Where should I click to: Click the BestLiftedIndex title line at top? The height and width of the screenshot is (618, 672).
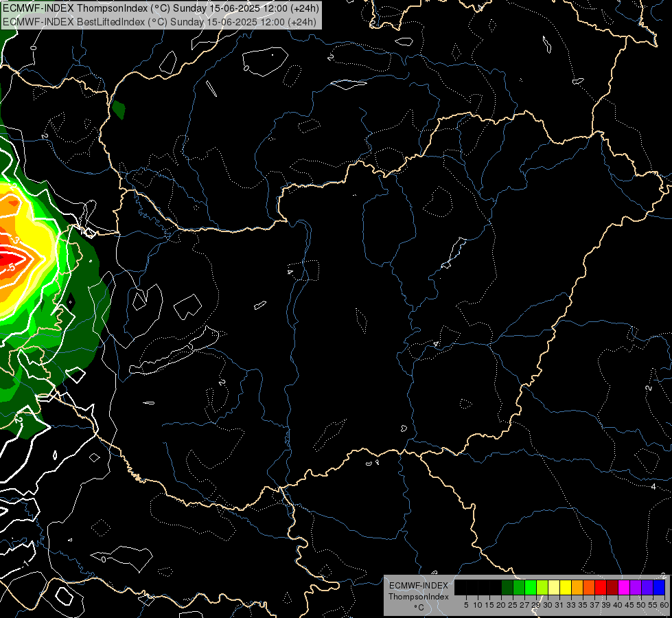159,22
